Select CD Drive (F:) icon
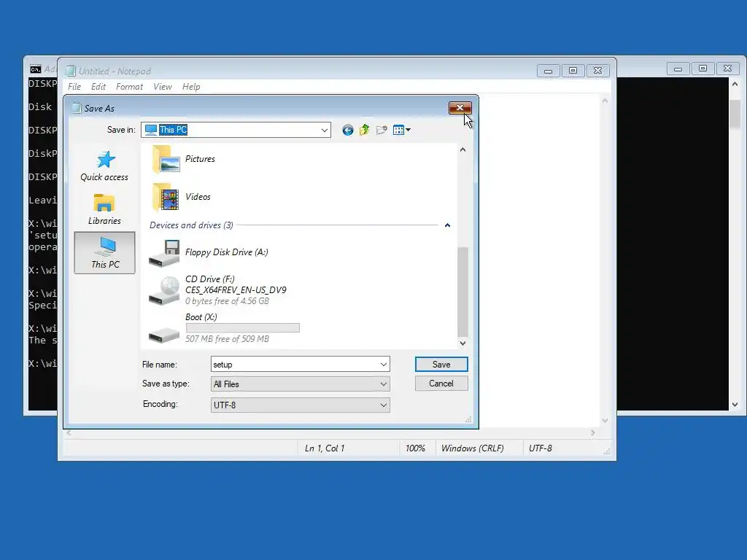 [163, 290]
